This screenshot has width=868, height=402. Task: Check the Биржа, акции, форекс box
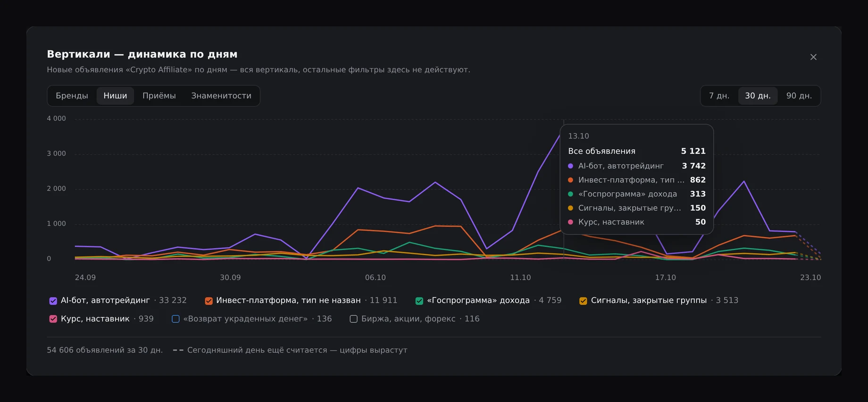tap(353, 319)
